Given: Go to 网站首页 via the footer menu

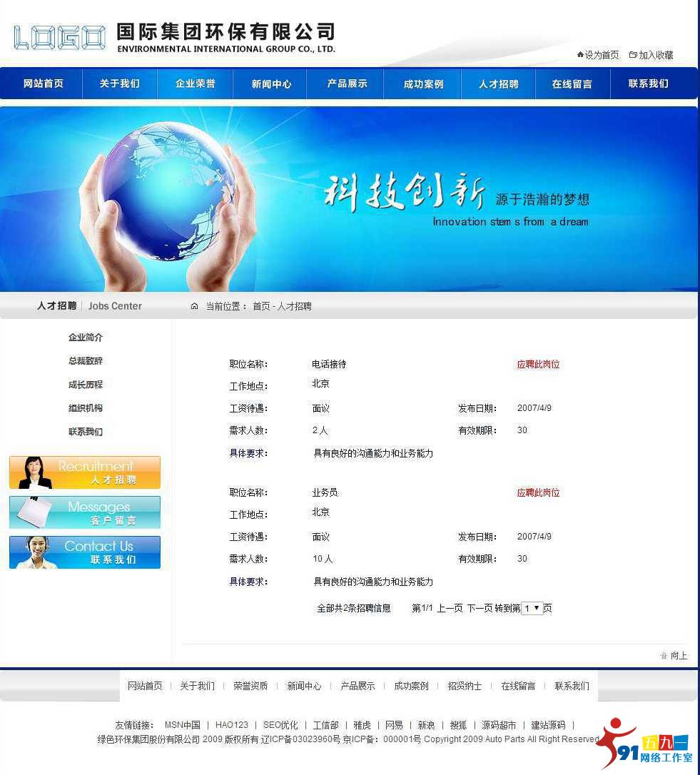Looking at the screenshot, I should click(144, 686).
